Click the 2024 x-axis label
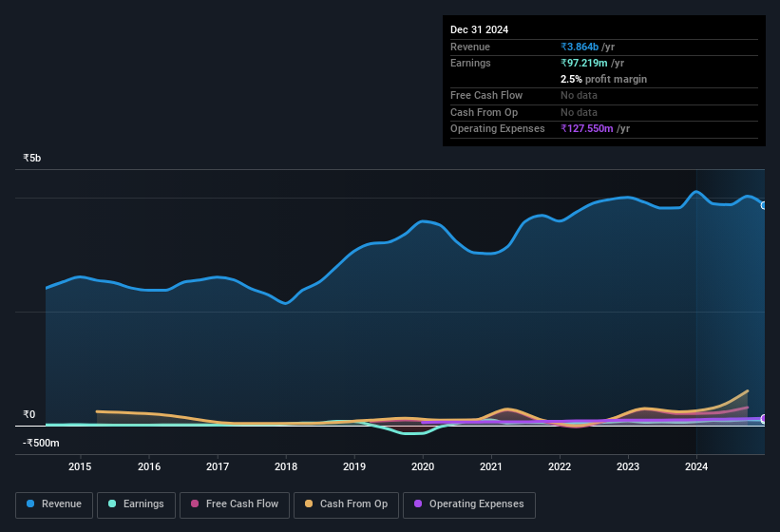Viewport: 780px width, 532px height. [696, 466]
